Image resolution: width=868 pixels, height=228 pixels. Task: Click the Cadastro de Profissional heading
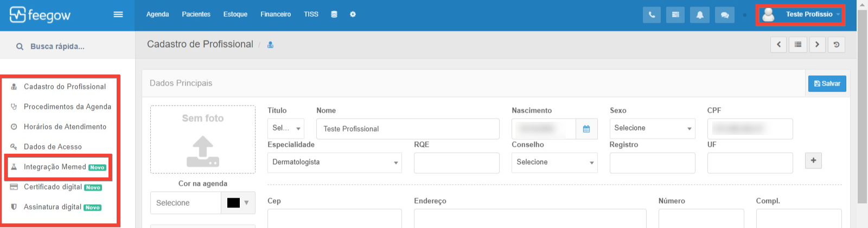tap(200, 44)
